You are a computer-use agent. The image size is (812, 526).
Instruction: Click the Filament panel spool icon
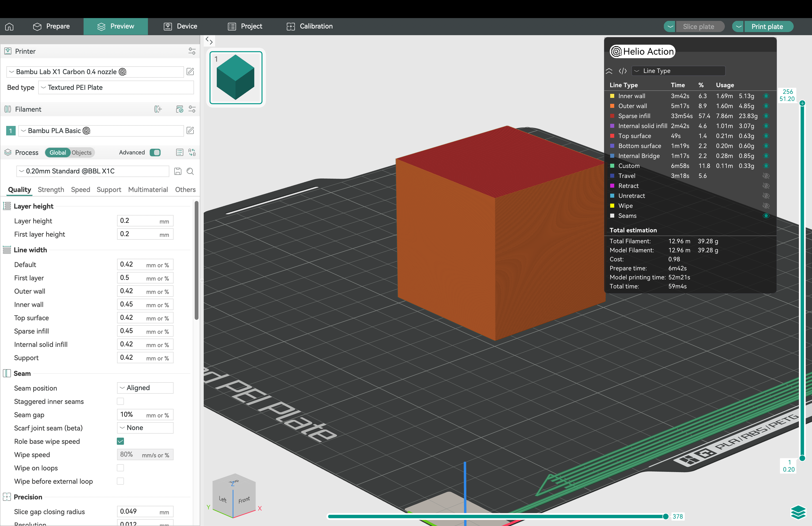(8, 109)
